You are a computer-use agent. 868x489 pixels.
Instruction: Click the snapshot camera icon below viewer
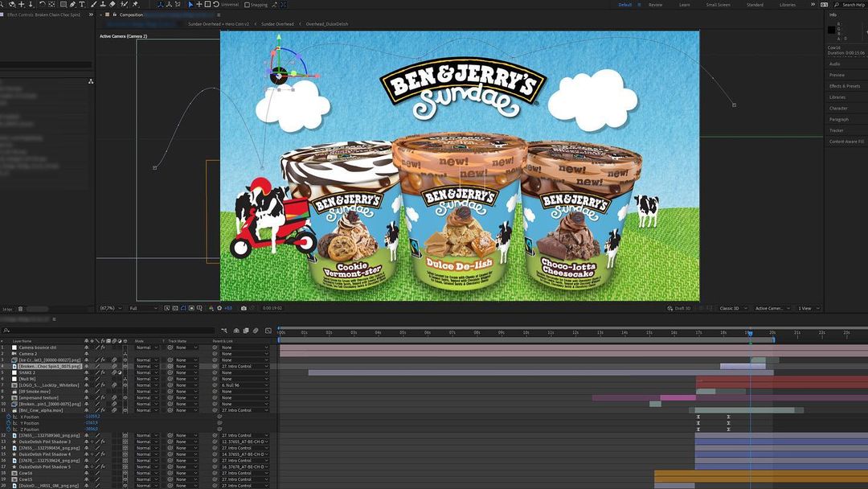click(244, 308)
